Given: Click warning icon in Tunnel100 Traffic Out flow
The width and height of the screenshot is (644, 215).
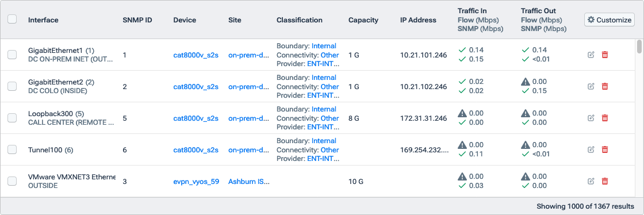Looking at the screenshot, I should (x=526, y=145).
